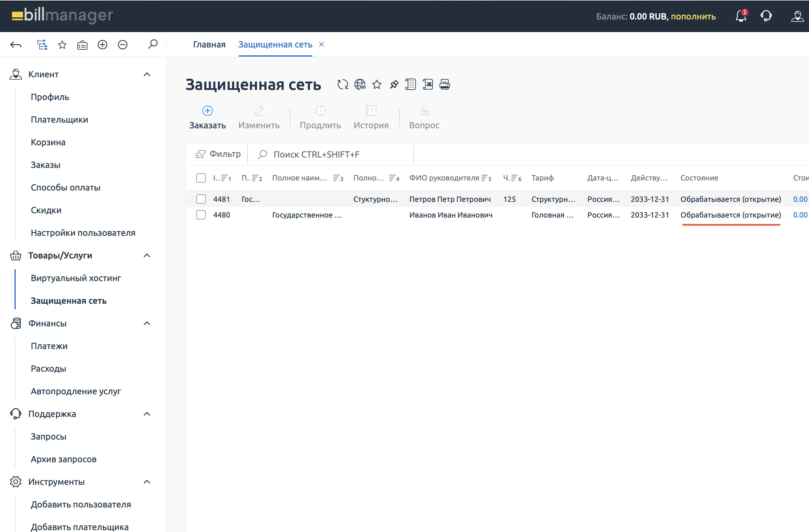Click the пополнить balance link
The height and width of the screenshot is (532, 809).
pyautogui.click(x=693, y=16)
